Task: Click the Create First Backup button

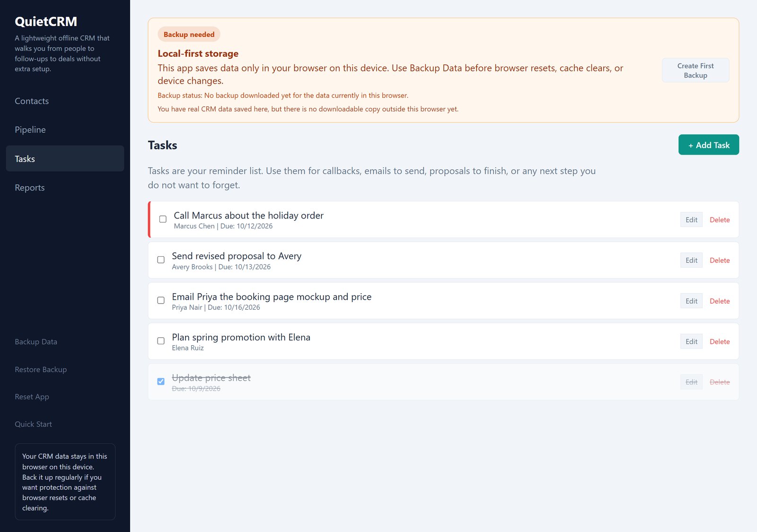Action: pyautogui.click(x=695, y=70)
